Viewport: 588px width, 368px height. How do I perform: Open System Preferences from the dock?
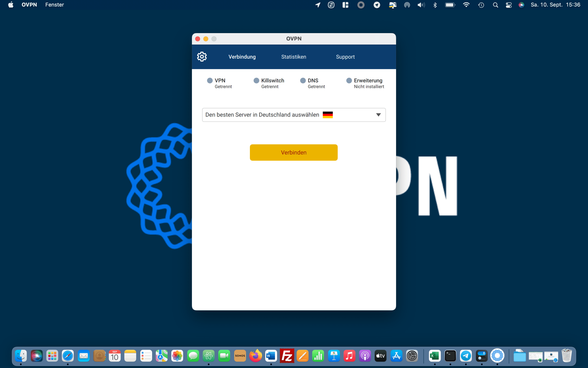pyautogui.click(x=412, y=356)
